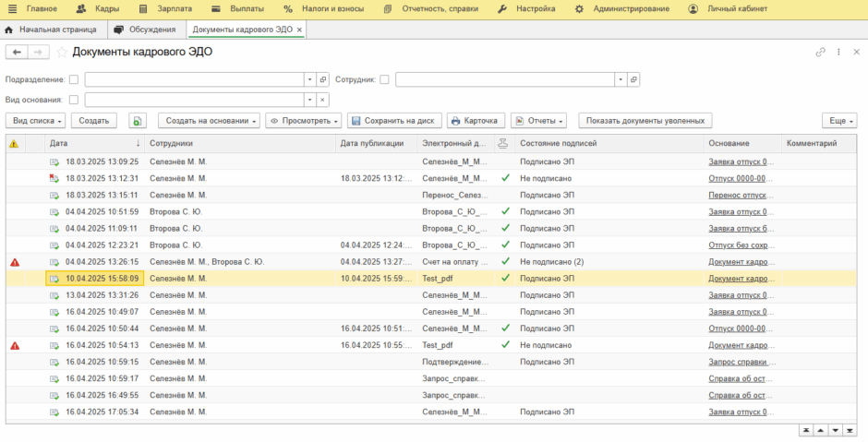Open the Личный кабинет menu
Viewport: 868px width, 442px height.
728,9
